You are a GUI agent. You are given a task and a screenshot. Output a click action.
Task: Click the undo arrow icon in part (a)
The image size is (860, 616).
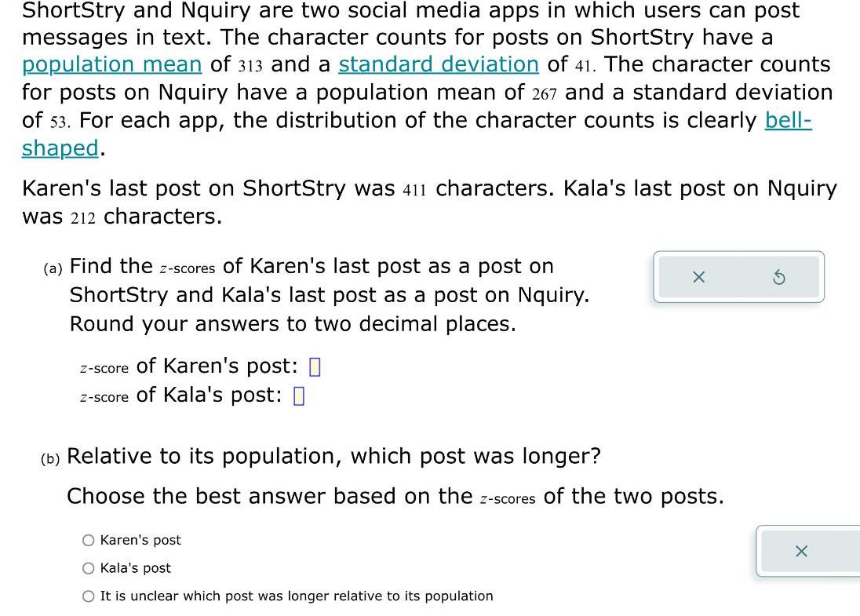(778, 277)
